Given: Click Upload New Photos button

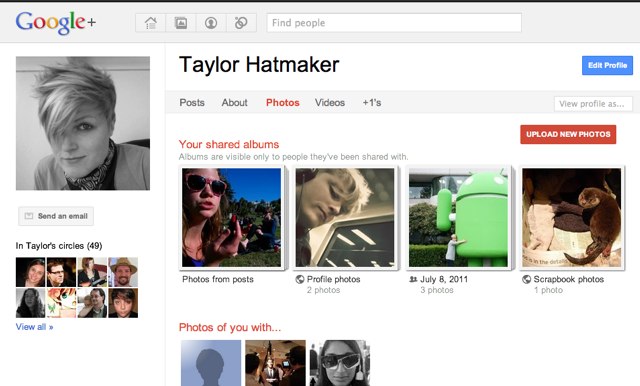Looking at the screenshot, I should (x=568, y=134).
